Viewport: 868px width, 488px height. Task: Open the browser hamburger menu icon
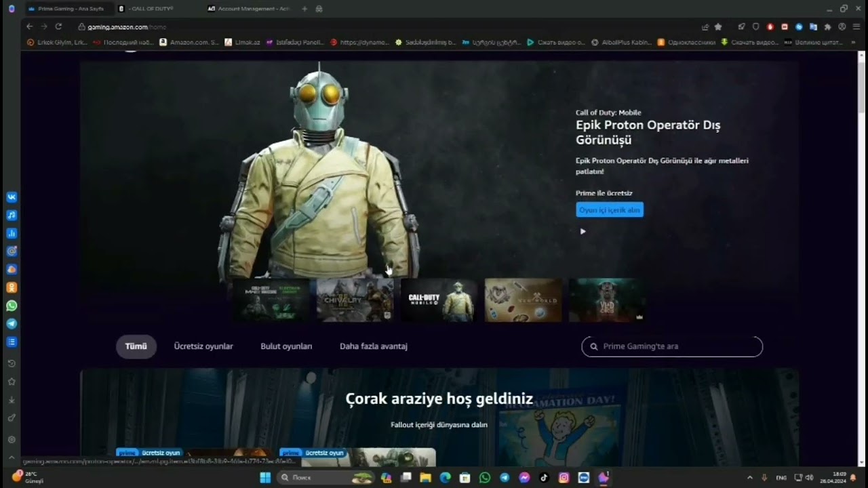[856, 26]
